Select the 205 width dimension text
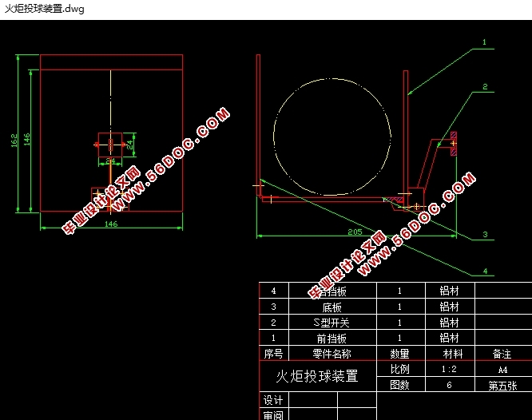Image resolution: width=532 pixels, height=420 pixels. click(355, 231)
